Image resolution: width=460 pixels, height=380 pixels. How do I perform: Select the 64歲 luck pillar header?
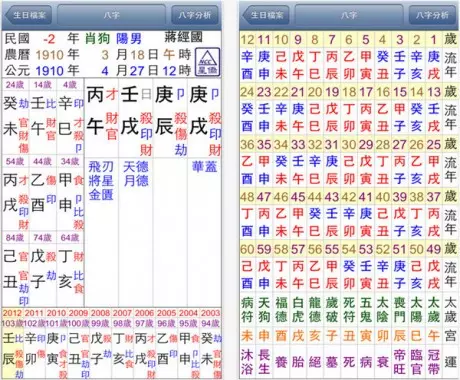[70, 238]
